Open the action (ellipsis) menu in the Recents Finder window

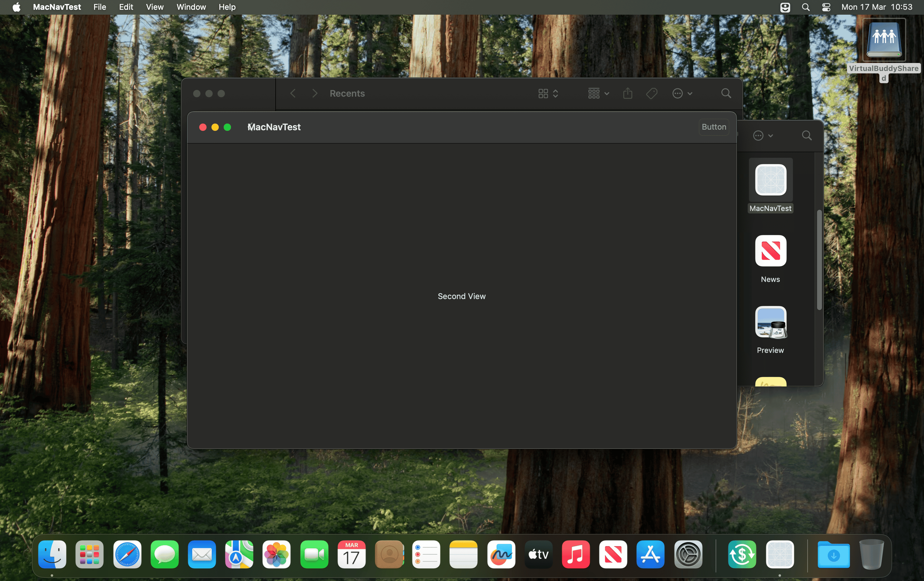pyautogui.click(x=682, y=93)
